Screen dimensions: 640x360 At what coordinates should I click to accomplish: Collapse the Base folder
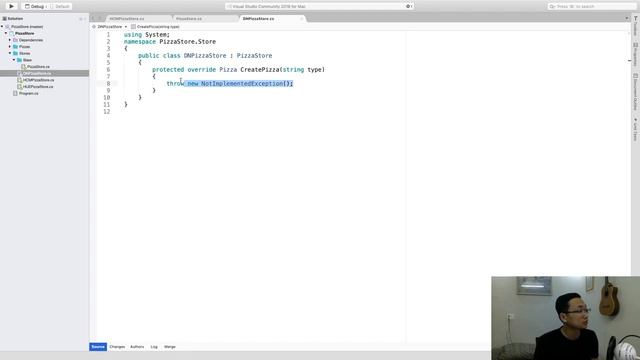(13, 60)
